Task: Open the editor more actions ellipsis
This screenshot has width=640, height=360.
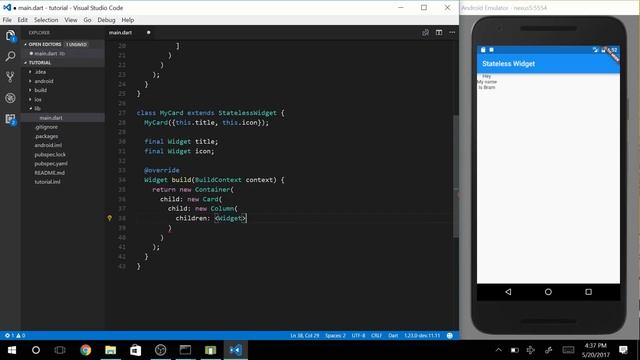Action: tap(452, 33)
